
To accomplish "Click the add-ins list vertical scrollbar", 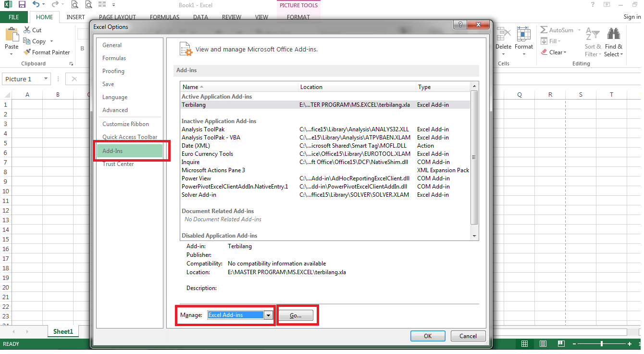I will click(x=474, y=157).
